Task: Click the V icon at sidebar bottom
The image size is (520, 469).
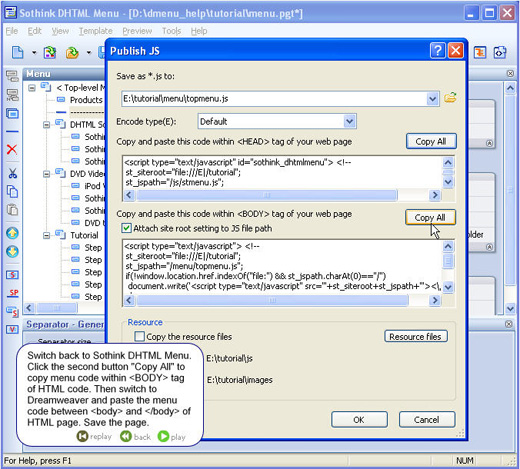Action: [12, 329]
